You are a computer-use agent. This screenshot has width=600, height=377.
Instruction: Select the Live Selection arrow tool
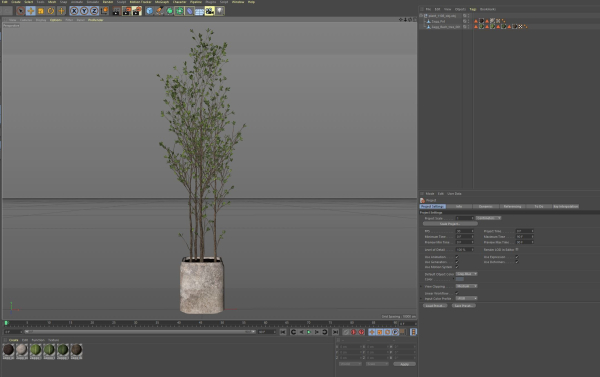pyautogui.click(x=21, y=11)
